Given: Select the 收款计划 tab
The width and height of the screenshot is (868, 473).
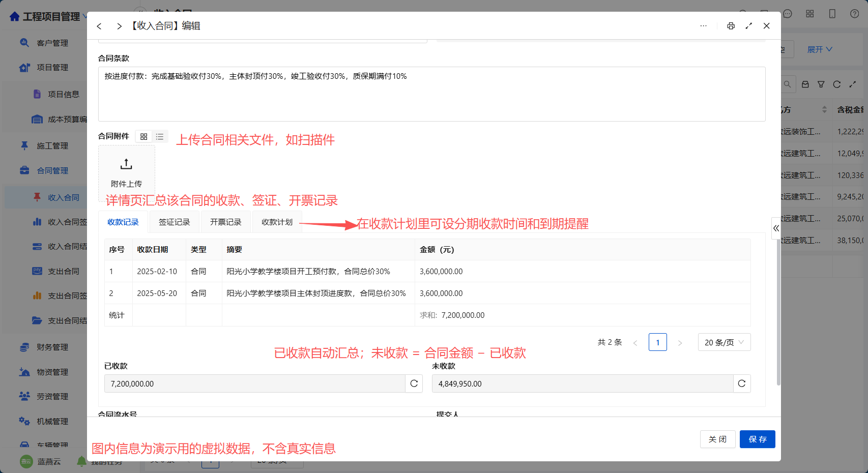Looking at the screenshot, I should 277,222.
